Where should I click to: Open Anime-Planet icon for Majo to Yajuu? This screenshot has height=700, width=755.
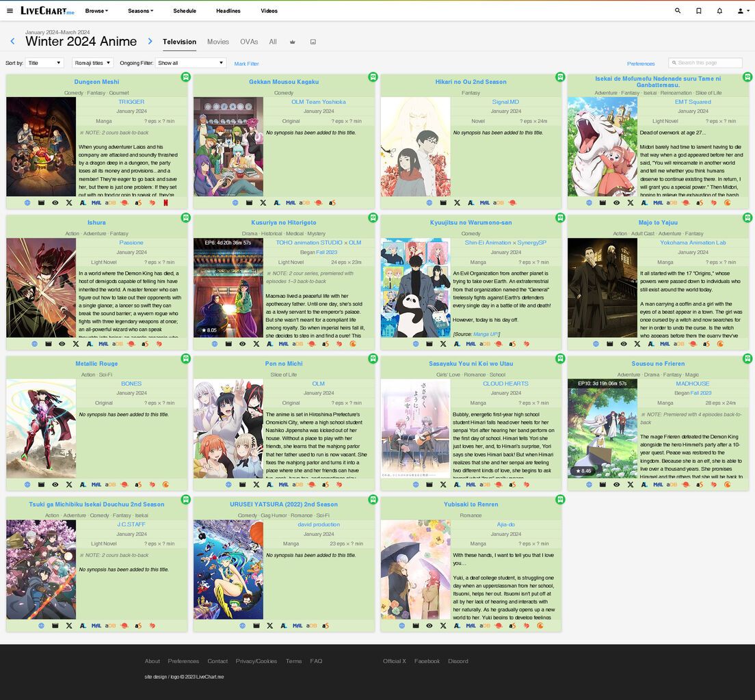pos(693,344)
